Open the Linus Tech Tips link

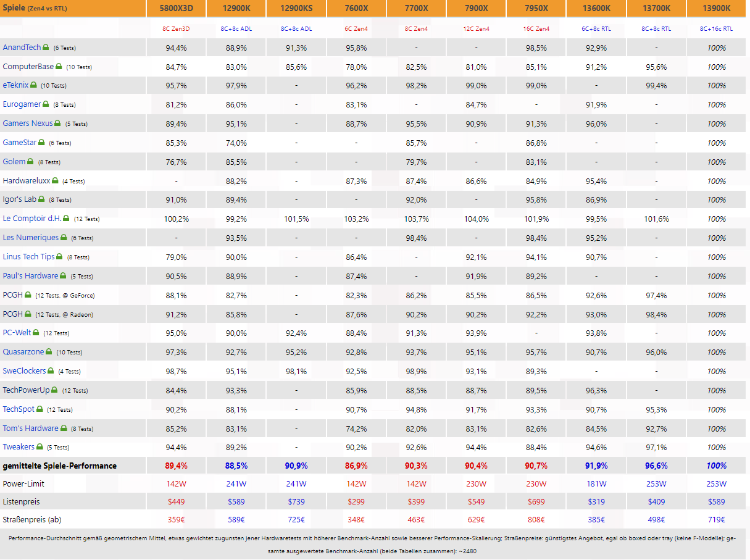(x=28, y=257)
